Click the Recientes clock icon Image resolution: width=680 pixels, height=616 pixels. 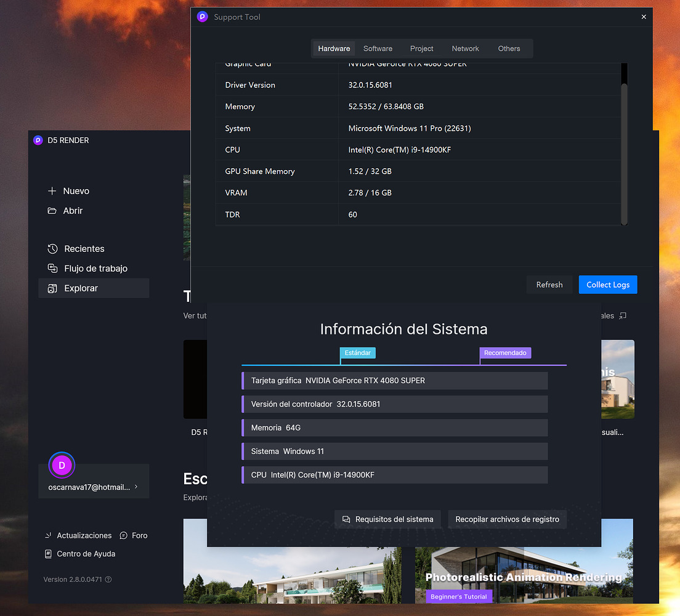pyautogui.click(x=52, y=249)
